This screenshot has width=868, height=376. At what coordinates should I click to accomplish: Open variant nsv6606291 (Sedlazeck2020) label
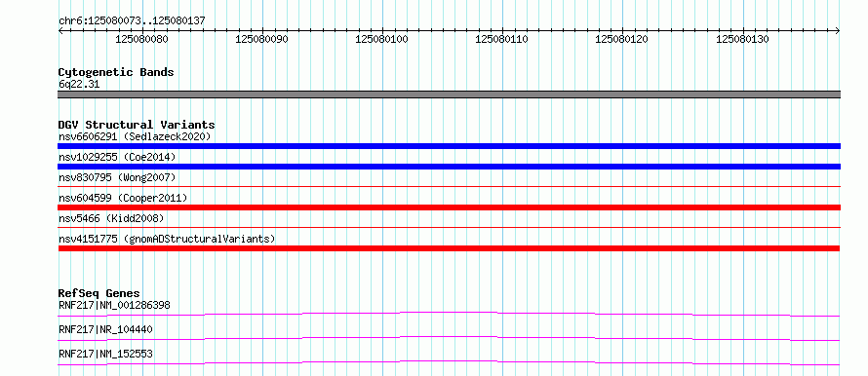pyautogui.click(x=135, y=136)
